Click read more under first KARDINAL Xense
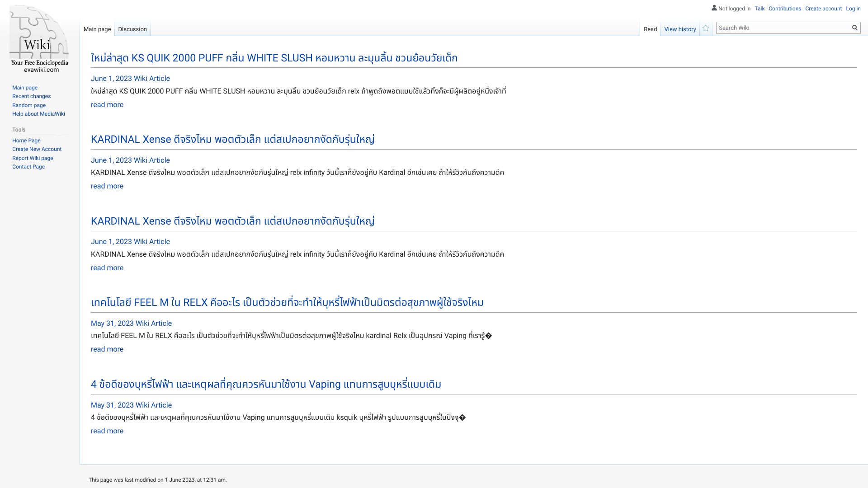This screenshot has height=488, width=868. pyautogui.click(x=107, y=186)
